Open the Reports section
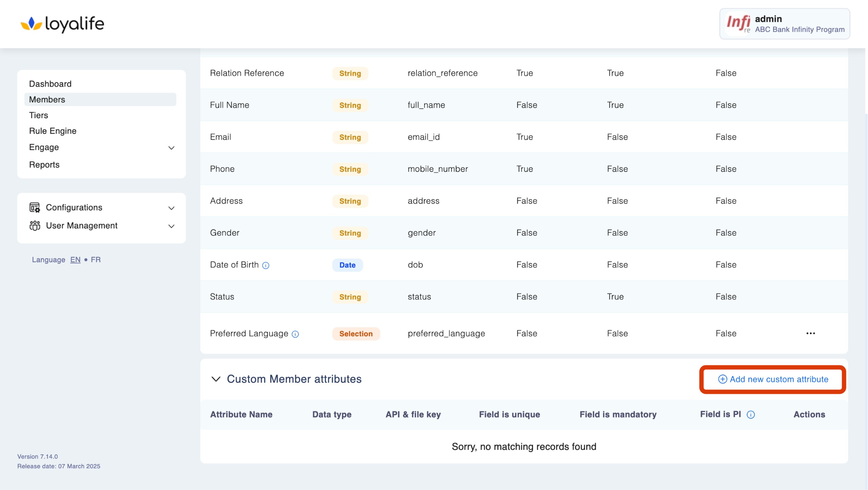This screenshot has width=868, height=490. (44, 165)
